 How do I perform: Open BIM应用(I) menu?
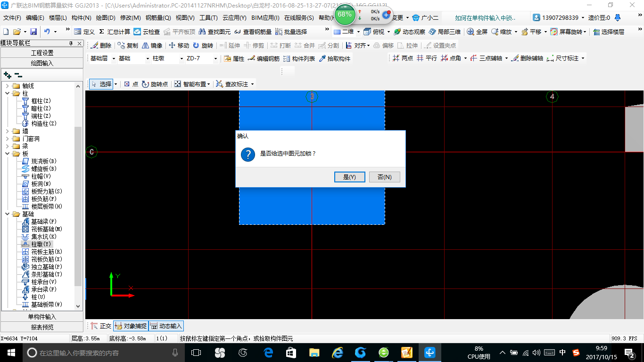tap(265, 18)
